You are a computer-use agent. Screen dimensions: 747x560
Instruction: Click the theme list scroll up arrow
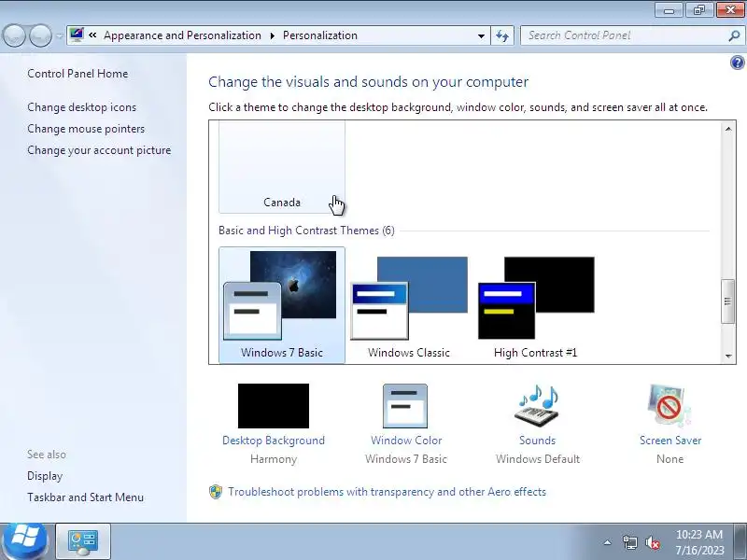tap(728, 129)
